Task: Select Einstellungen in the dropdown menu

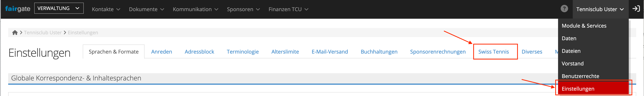Action: coord(578,89)
